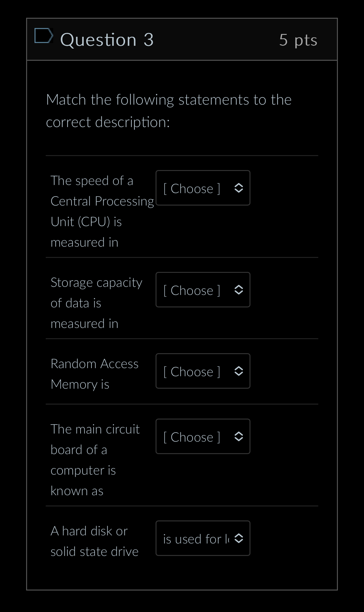Click the up-down arrows on the CPU speed dropdown
Image resolution: width=364 pixels, height=612 pixels.
click(x=239, y=188)
